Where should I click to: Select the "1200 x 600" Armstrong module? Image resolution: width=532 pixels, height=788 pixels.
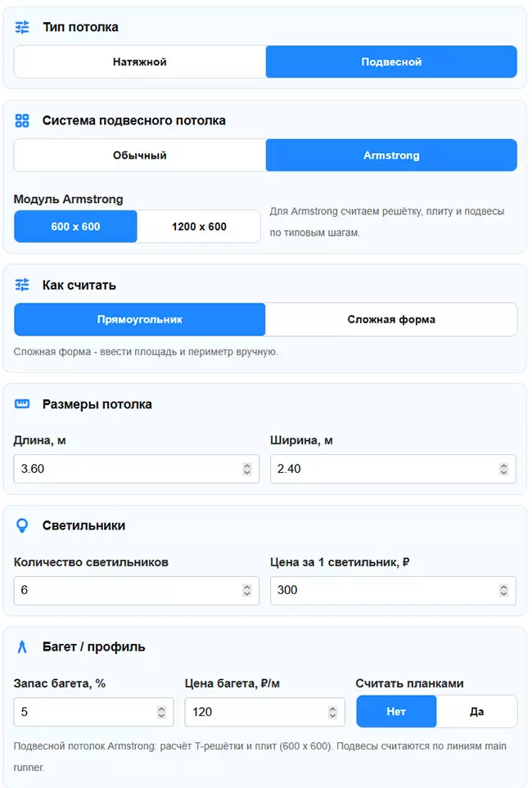pyautogui.click(x=198, y=226)
